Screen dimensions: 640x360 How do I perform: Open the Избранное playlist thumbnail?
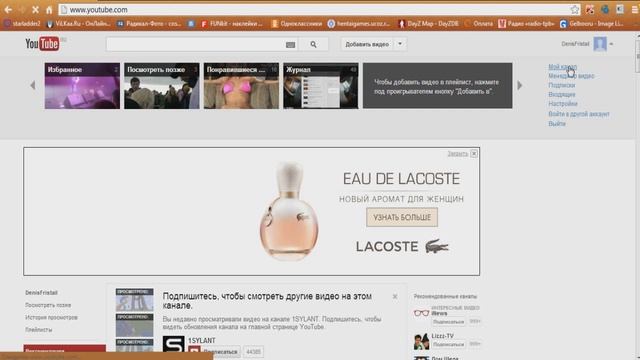click(82, 86)
